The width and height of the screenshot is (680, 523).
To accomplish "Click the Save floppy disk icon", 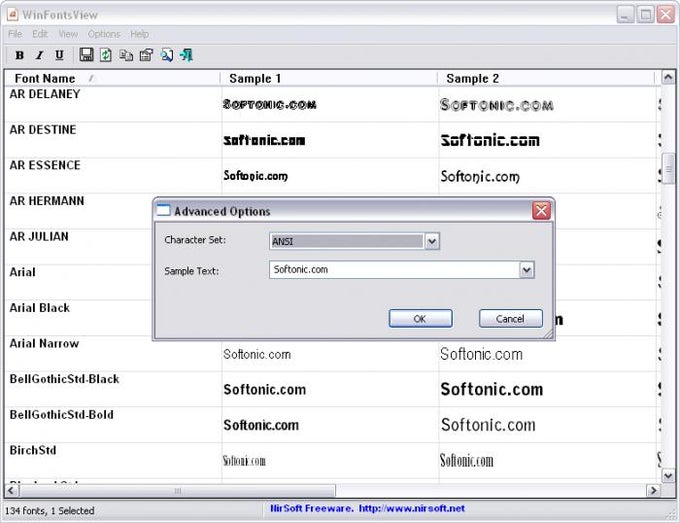I will point(86,55).
